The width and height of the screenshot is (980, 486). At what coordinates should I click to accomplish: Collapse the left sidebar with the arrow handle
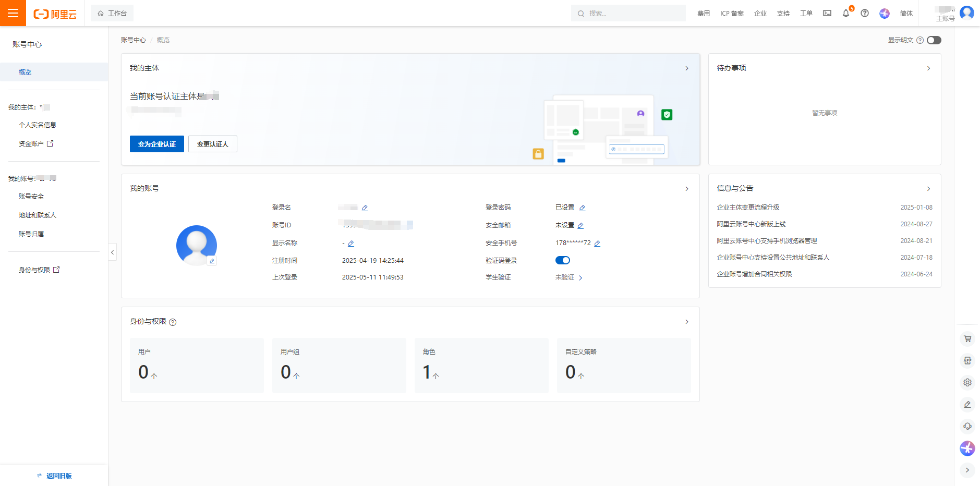coord(112,252)
